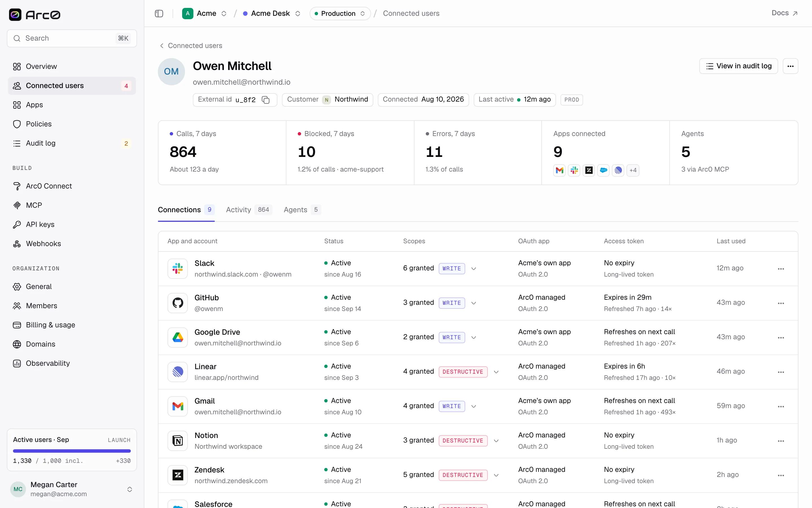The height and width of the screenshot is (508, 812).
Task: Open Domains in the sidebar
Action: pyautogui.click(x=72, y=344)
